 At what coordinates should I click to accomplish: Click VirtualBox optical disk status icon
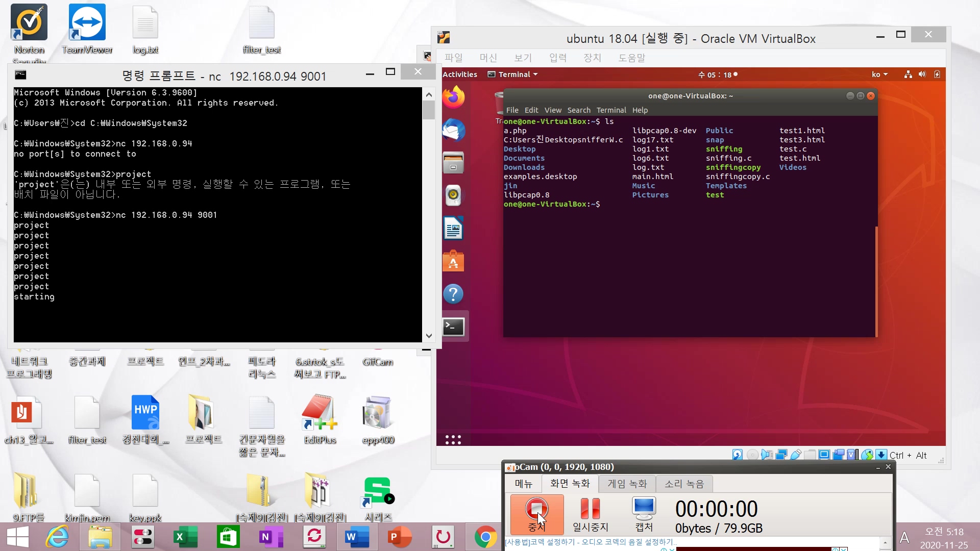coord(752,455)
